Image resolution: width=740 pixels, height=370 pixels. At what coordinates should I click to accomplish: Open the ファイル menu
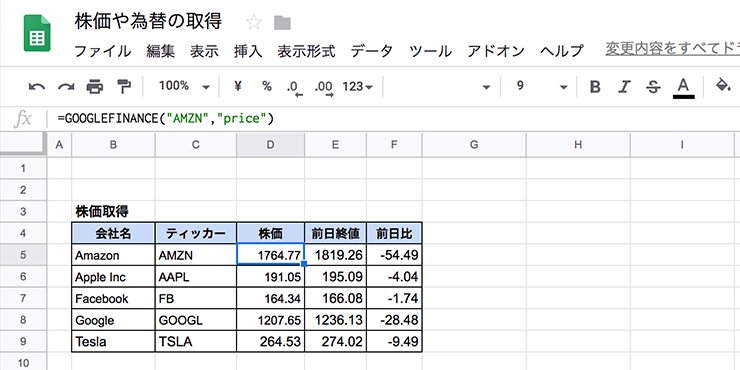[103, 51]
